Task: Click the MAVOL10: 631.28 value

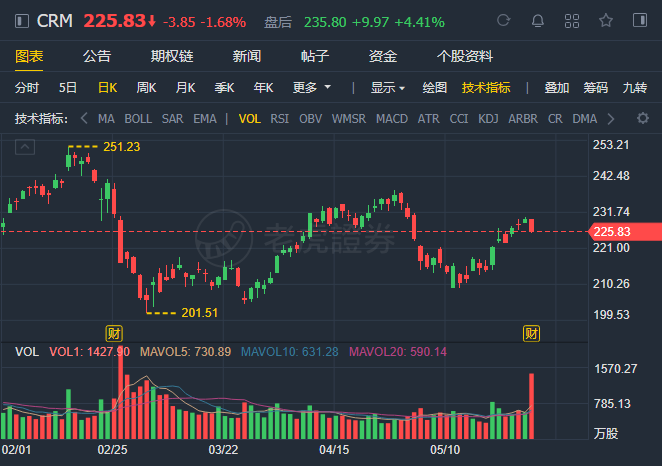Action: click(x=290, y=352)
